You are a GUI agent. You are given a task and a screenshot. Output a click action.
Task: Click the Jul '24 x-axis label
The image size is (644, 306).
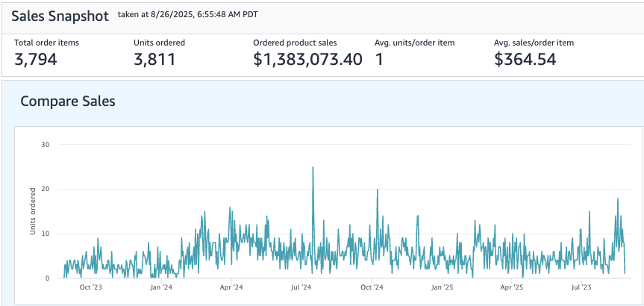click(x=301, y=287)
